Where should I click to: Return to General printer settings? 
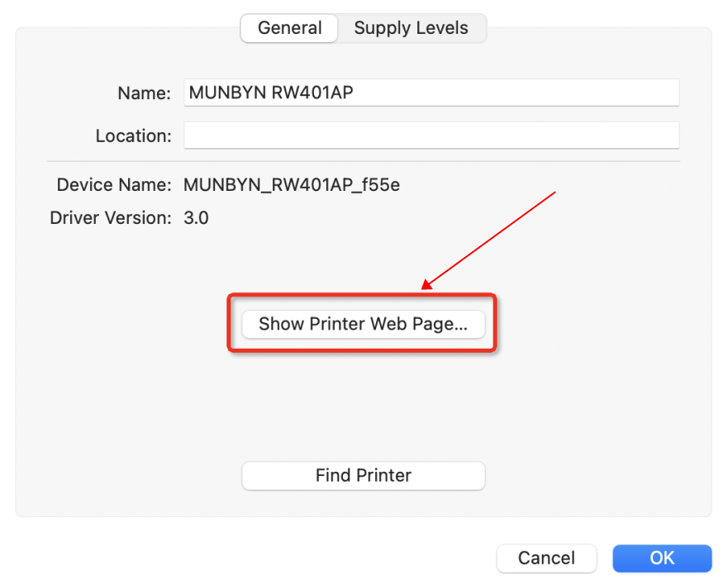[x=288, y=28]
